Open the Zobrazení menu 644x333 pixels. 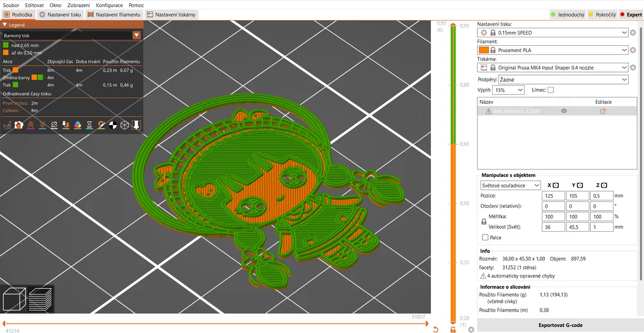(79, 5)
